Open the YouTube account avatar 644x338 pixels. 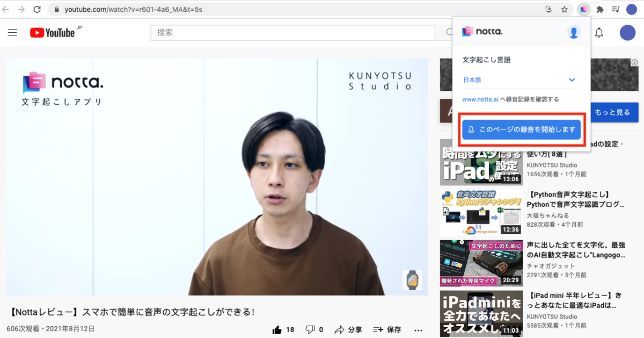tap(627, 33)
